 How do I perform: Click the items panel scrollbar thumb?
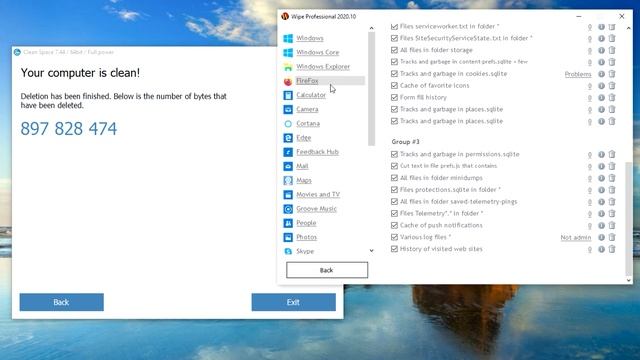coord(629,218)
